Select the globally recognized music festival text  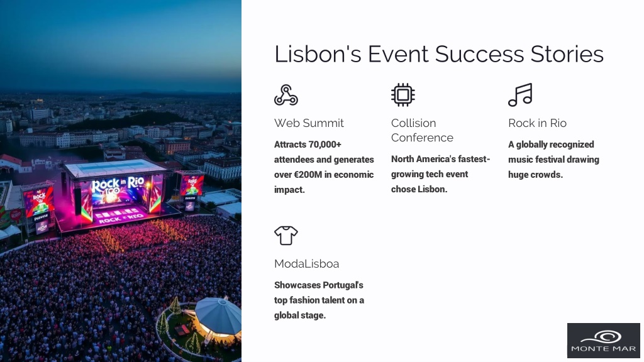[553, 159]
